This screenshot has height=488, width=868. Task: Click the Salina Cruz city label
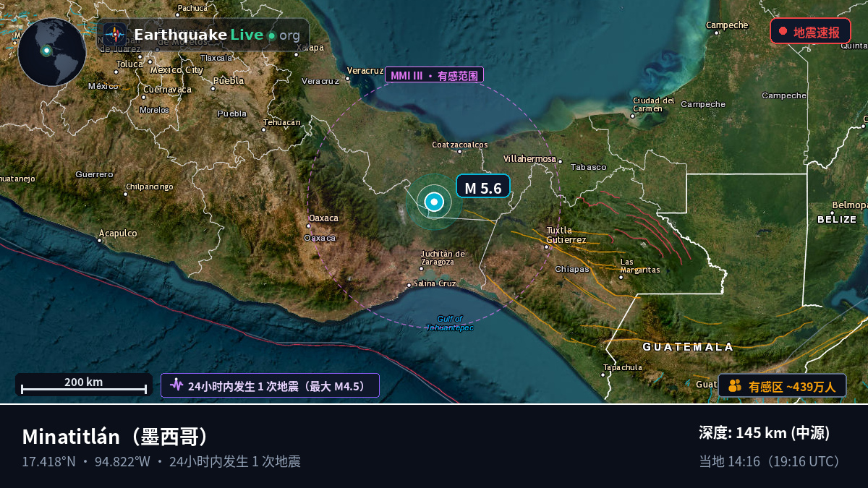click(435, 283)
